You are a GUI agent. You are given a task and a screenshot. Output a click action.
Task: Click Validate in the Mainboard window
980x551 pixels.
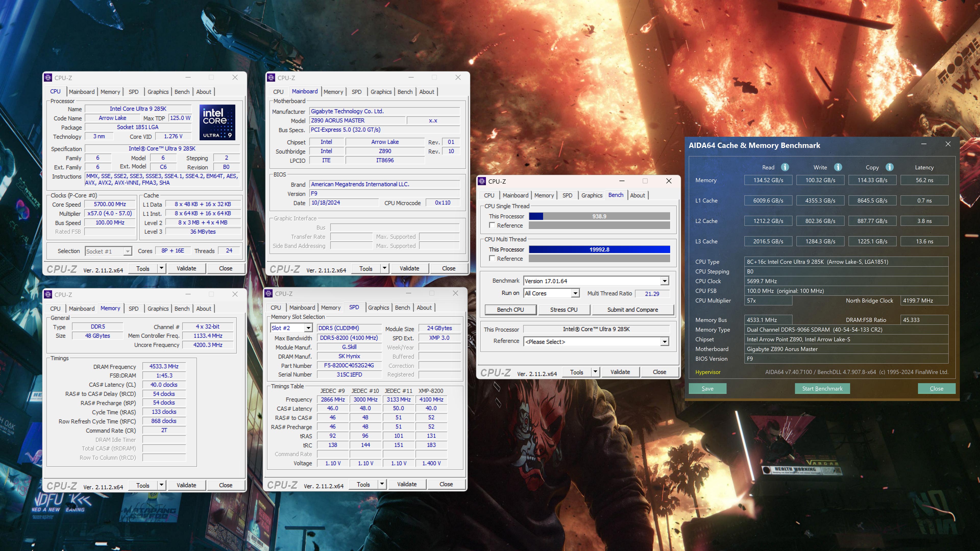click(x=409, y=268)
